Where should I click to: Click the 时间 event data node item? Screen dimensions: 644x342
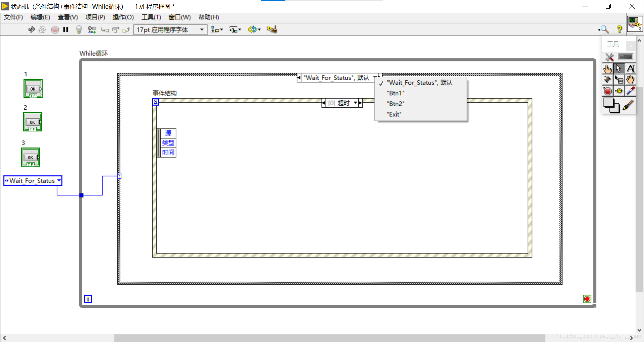[x=168, y=152]
